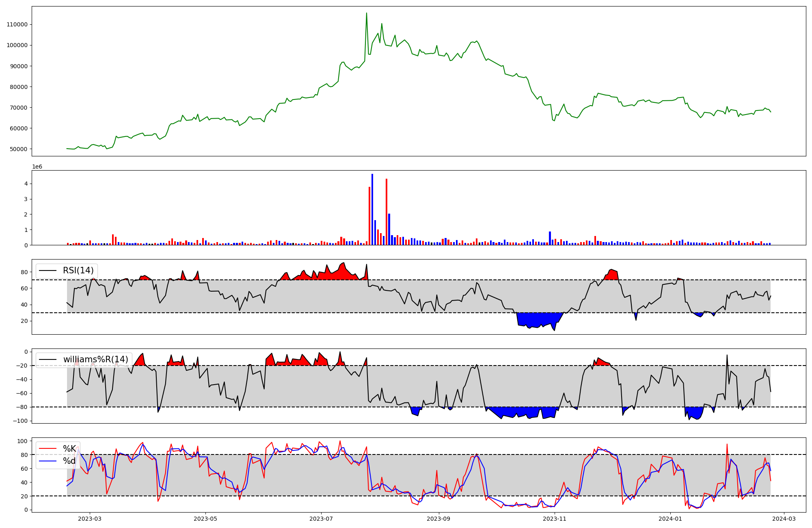Click the RSI(14) legend label
This screenshot has height=528, width=812.
pyautogui.click(x=78, y=270)
